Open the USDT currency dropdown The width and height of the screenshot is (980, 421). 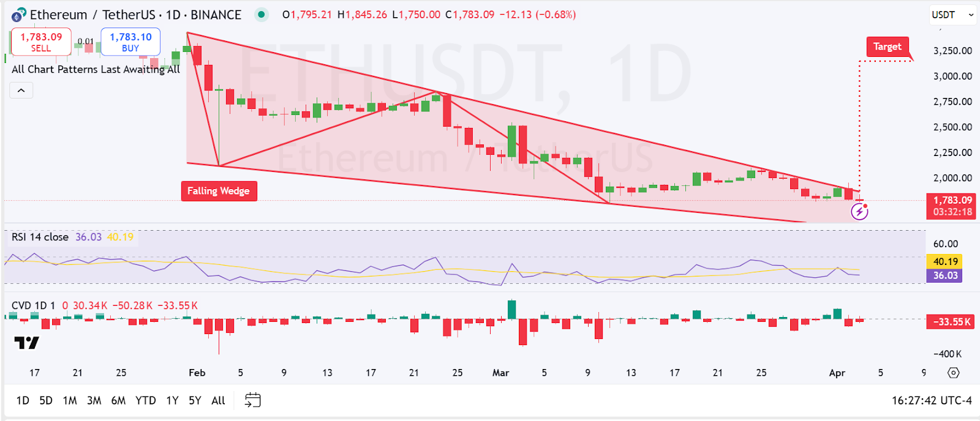(x=953, y=15)
